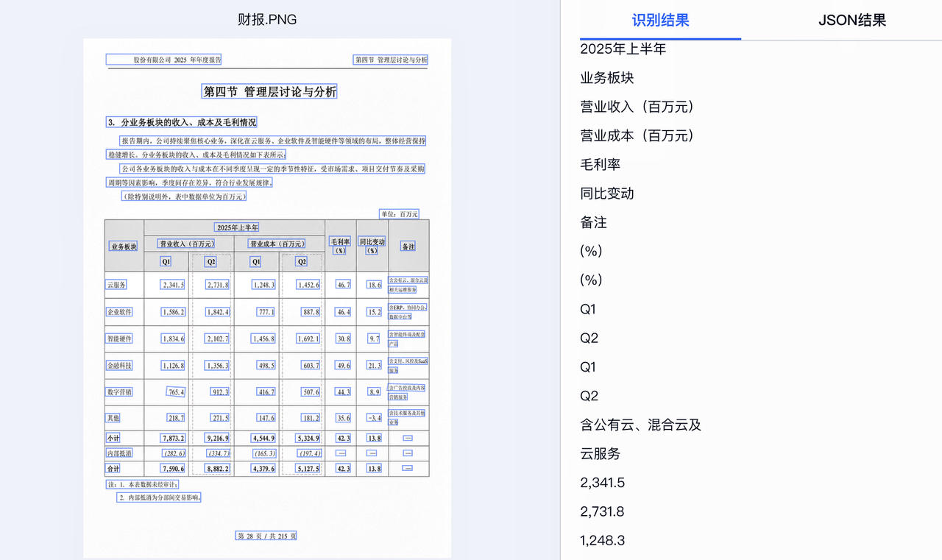Screen dimensions: 942x560
Task: Select the 第 28 页 / 共 215 页 footer
Action: point(266,536)
